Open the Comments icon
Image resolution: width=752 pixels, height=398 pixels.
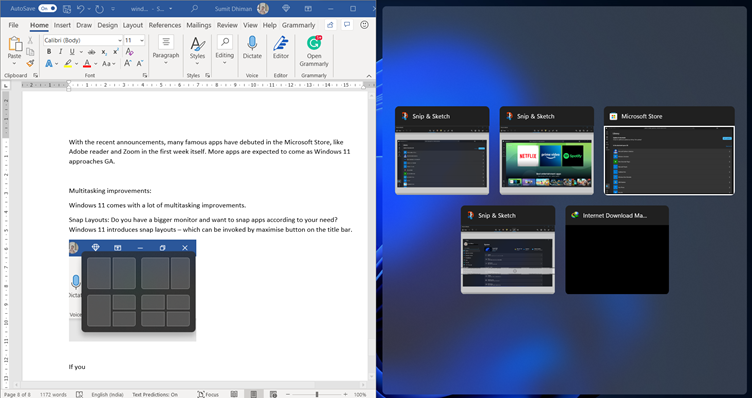(347, 24)
